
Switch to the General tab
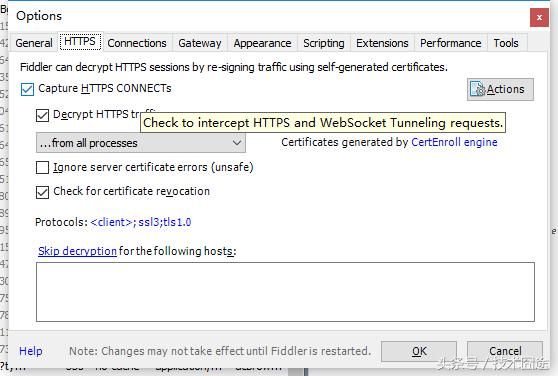tap(34, 43)
